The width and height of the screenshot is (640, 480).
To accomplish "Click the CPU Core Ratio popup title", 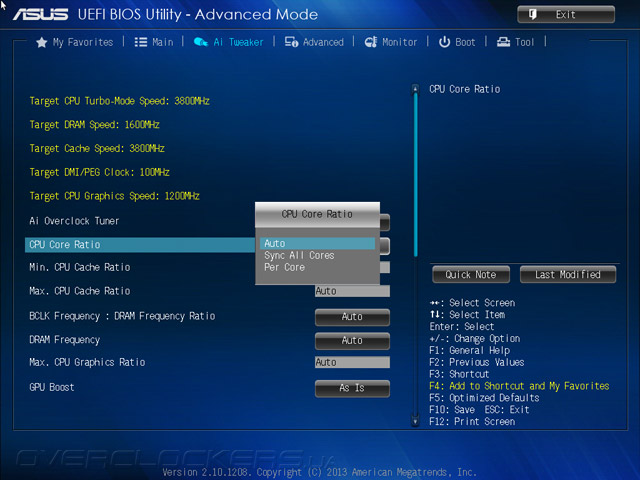I will pyautogui.click(x=317, y=214).
